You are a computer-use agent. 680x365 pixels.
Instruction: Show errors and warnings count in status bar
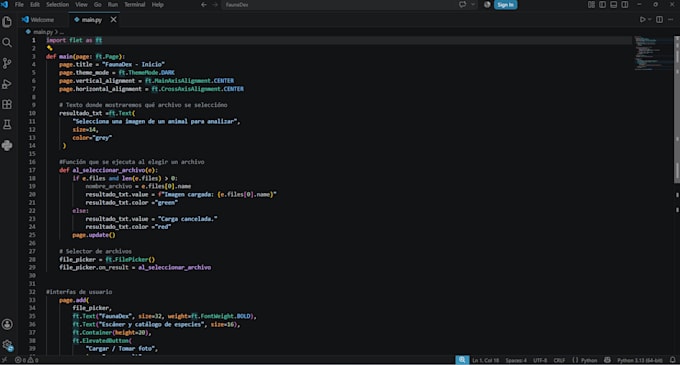[26, 360]
